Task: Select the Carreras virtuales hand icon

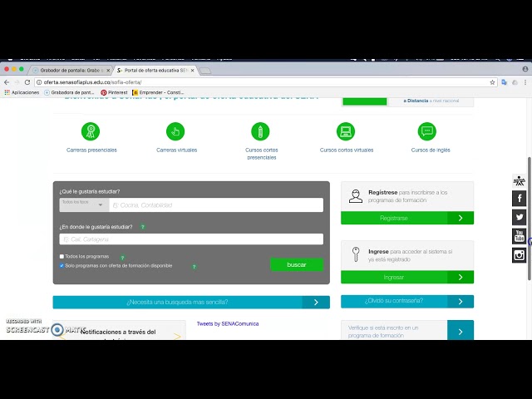Action: pyautogui.click(x=175, y=131)
